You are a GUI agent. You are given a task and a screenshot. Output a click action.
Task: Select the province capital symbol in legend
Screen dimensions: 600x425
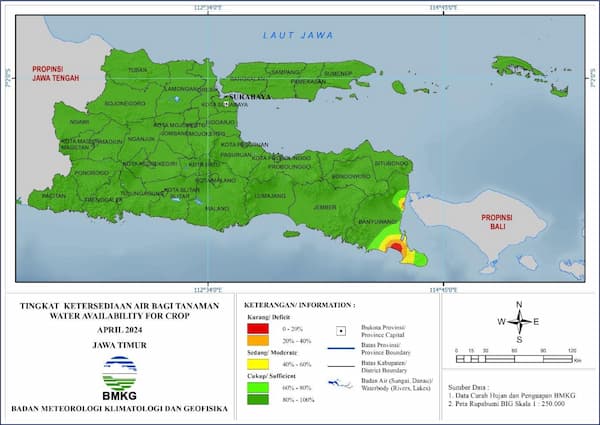point(341,331)
